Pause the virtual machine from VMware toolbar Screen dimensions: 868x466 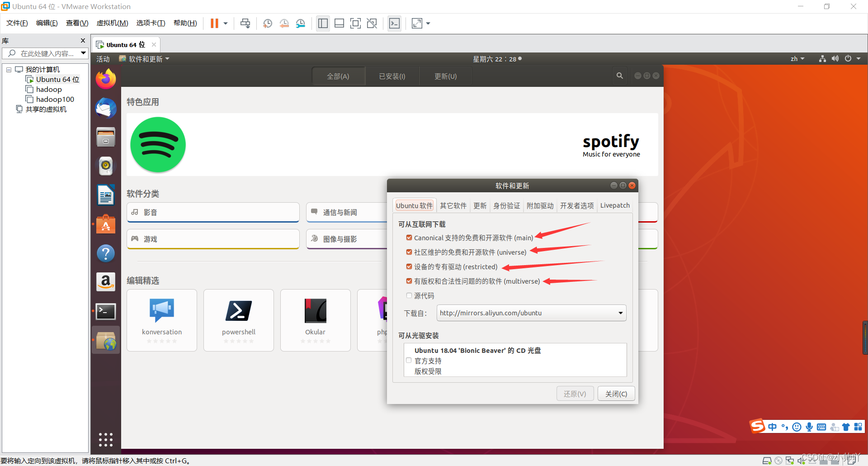pos(214,24)
